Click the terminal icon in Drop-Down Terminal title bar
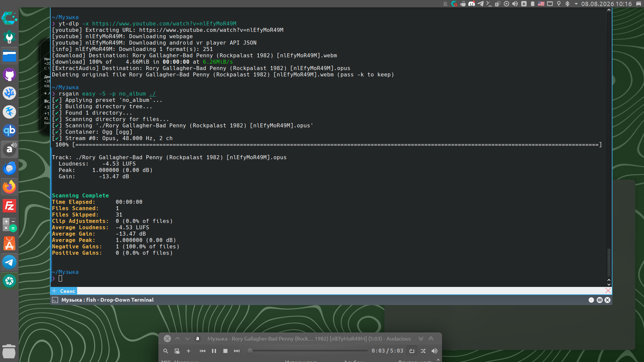The image size is (644, 362). [55, 300]
